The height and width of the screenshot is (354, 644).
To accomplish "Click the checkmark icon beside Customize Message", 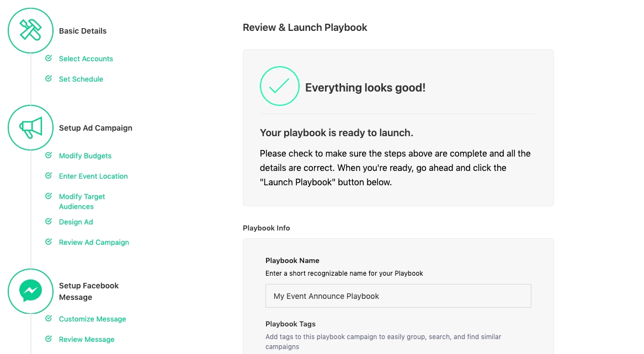I will pos(49,318).
